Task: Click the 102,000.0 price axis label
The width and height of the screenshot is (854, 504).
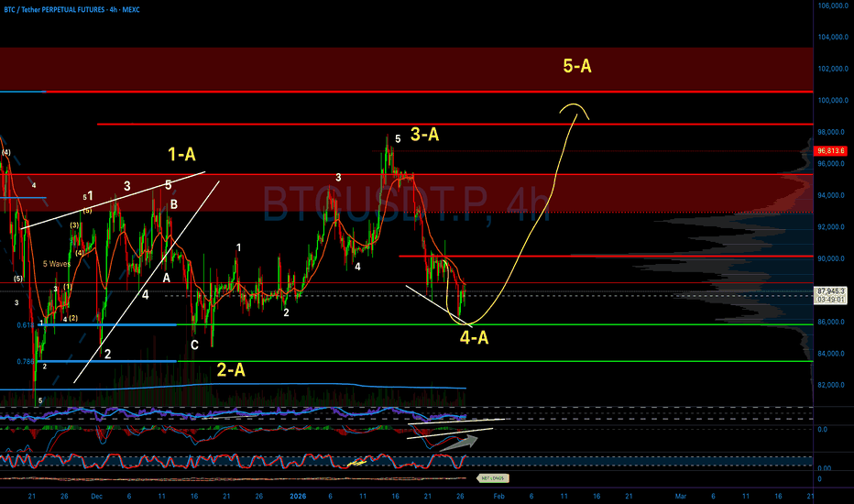Action: click(833, 69)
